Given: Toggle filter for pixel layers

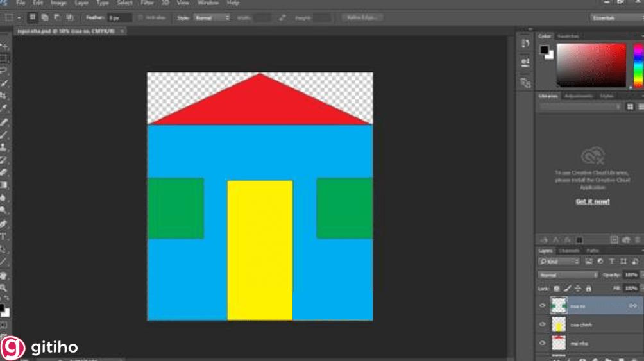Looking at the screenshot, I should 589,261.
